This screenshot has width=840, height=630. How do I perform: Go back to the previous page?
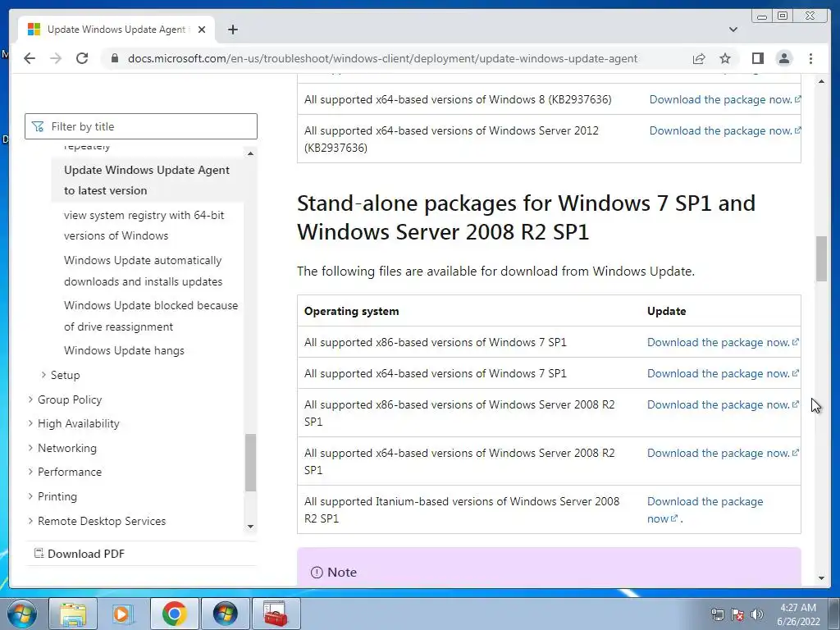point(30,58)
